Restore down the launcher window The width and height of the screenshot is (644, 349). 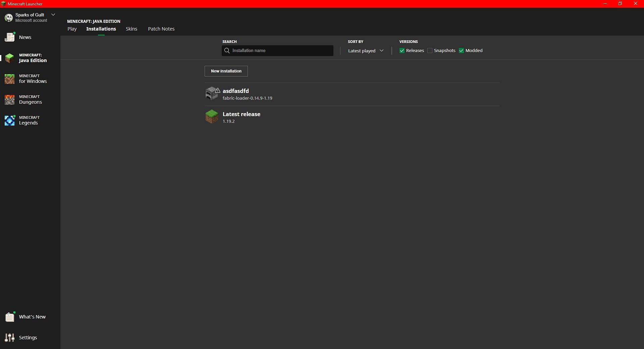[620, 4]
